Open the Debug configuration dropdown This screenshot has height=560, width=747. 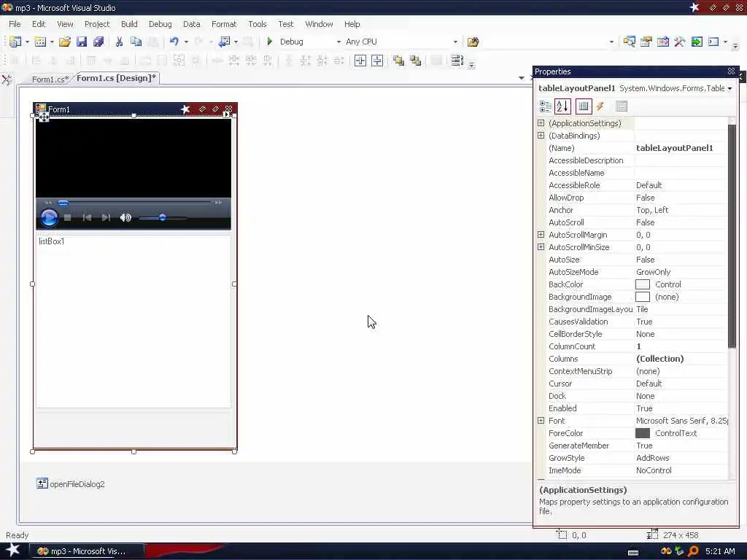click(x=338, y=42)
